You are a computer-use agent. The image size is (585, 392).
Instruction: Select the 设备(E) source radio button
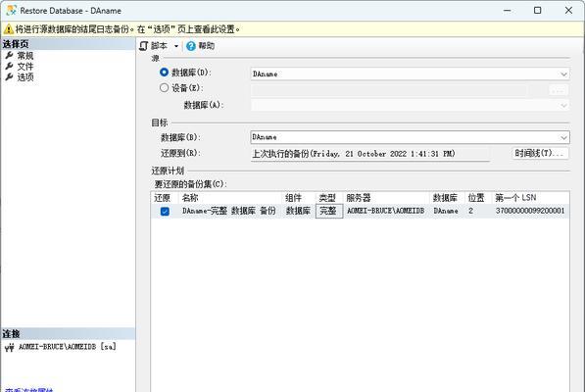click(164, 87)
